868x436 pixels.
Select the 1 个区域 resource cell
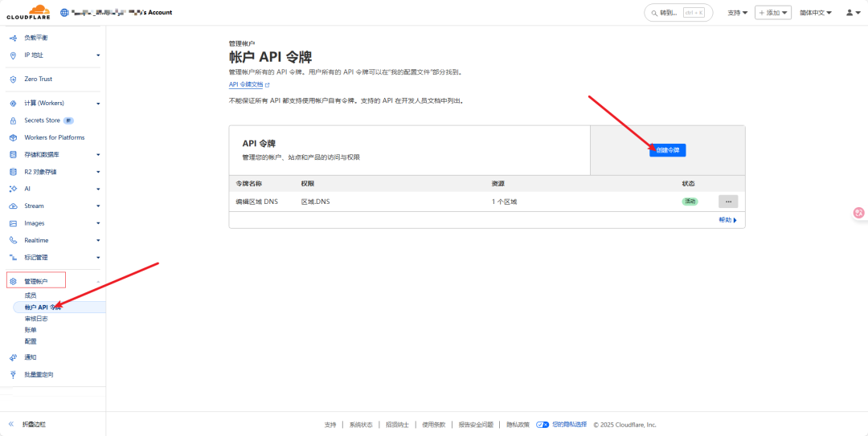click(x=504, y=202)
